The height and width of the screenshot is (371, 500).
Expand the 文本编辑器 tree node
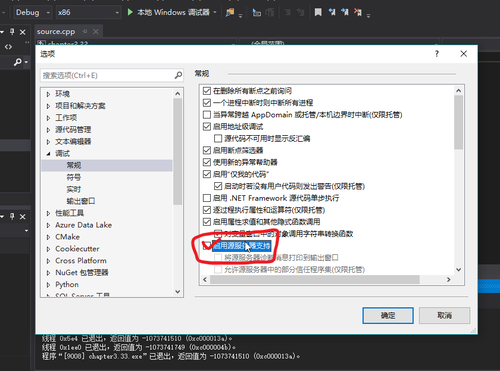click(48, 142)
